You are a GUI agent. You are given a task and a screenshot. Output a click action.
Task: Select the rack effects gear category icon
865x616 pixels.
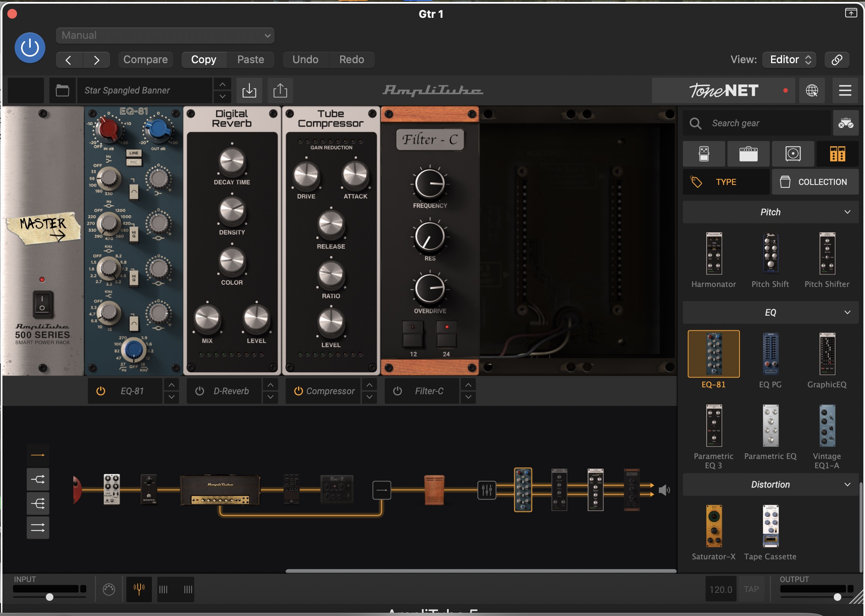click(x=837, y=154)
